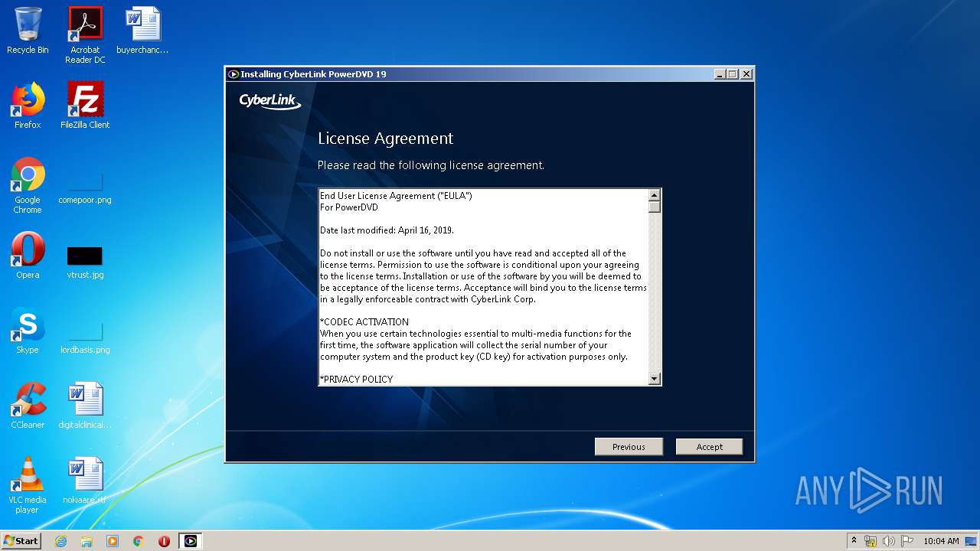Open the VLC media player desktop icon
Viewport: 980px width, 551px height.
click(x=28, y=485)
